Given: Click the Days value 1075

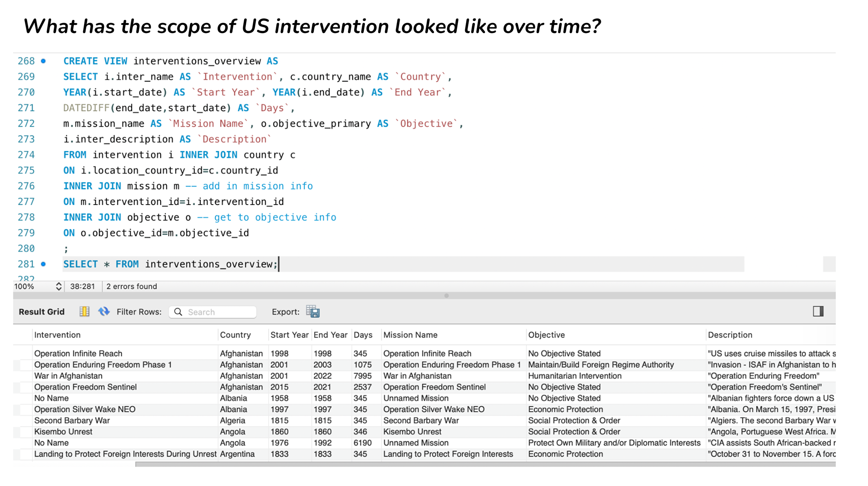Looking at the screenshot, I should (x=363, y=365).
